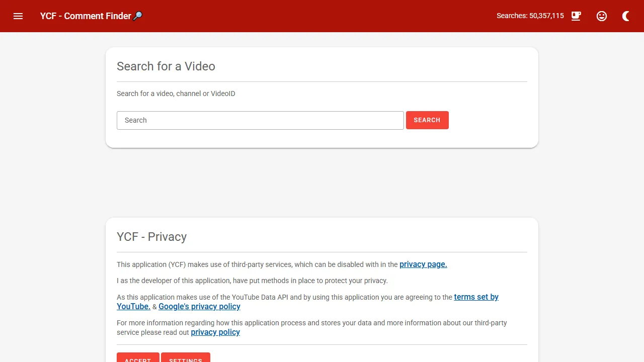Click the magnifying glass emoji in the title
644x362 pixels.
click(x=137, y=16)
